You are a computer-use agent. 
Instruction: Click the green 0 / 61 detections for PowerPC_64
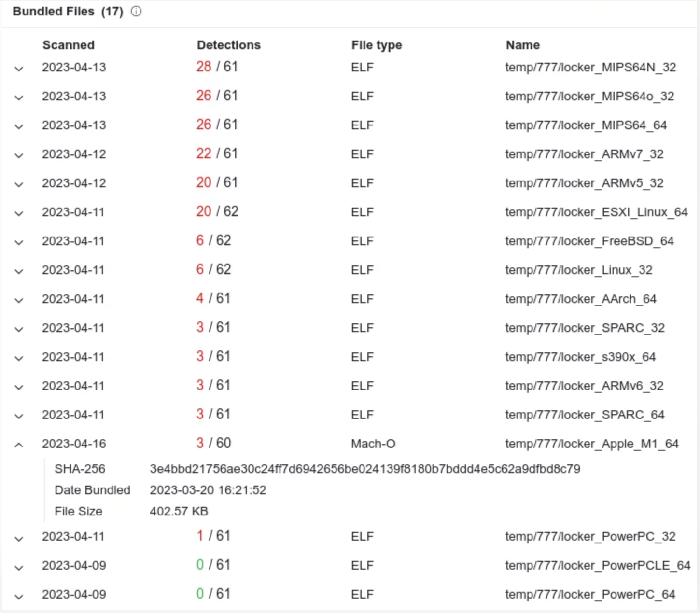(x=213, y=594)
